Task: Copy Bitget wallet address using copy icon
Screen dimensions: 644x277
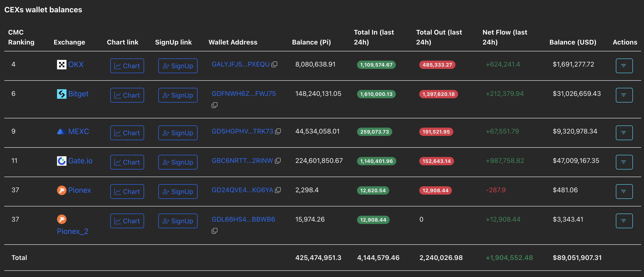Action: 215,105
